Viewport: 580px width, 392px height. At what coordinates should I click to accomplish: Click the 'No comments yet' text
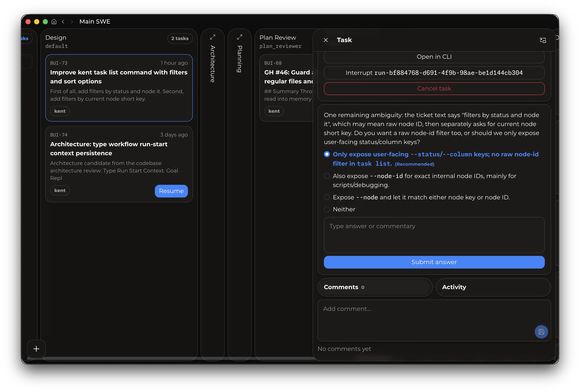point(344,349)
